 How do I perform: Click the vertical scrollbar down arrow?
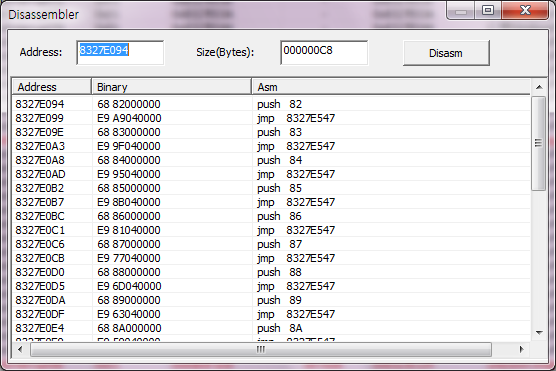coord(539,333)
